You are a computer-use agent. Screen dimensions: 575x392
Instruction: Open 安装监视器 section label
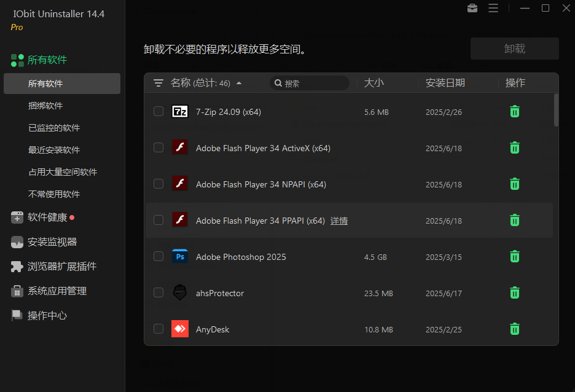[x=52, y=242]
